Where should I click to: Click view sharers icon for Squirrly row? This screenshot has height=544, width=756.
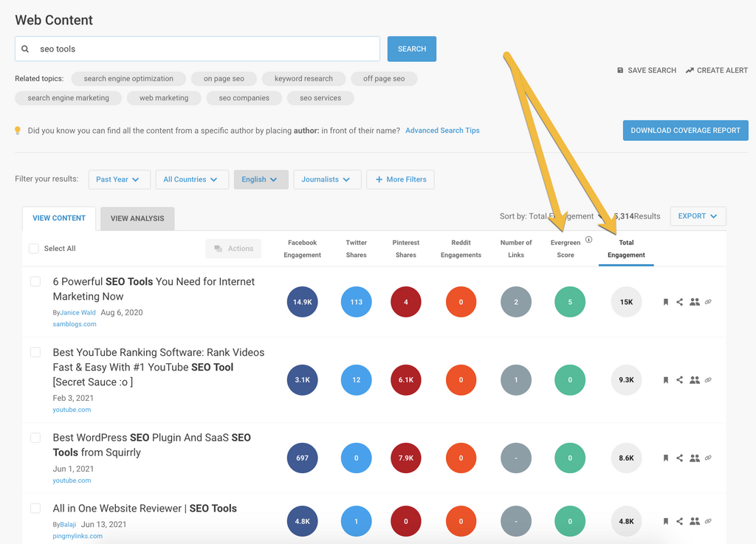coord(694,458)
